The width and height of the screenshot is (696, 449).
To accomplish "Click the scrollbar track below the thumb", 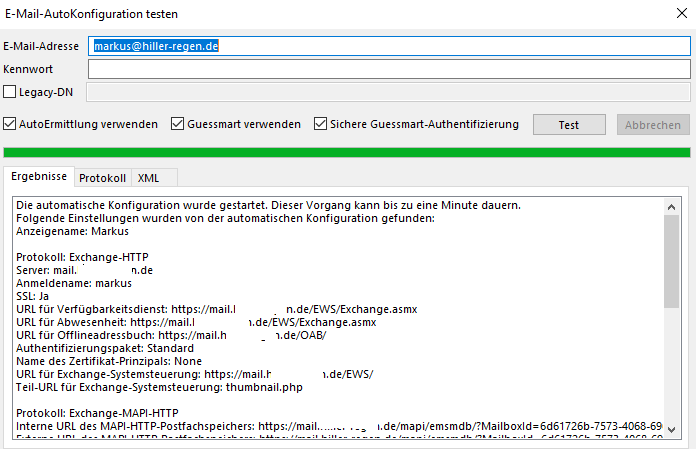I will [x=671, y=370].
